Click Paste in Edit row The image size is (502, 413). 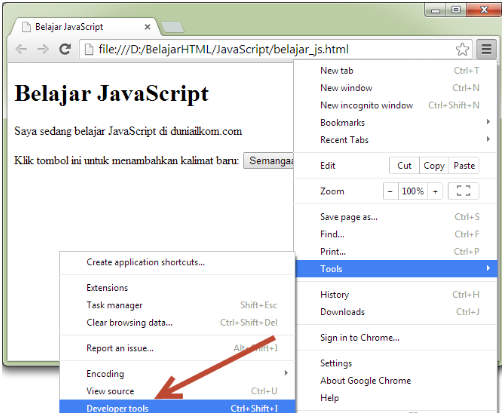pos(464,166)
